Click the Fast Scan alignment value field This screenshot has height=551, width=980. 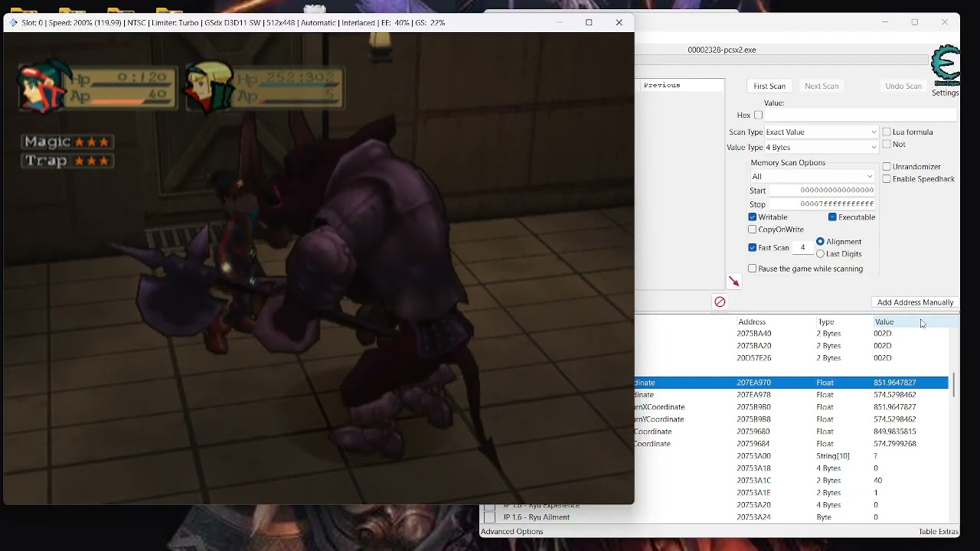click(x=802, y=247)
